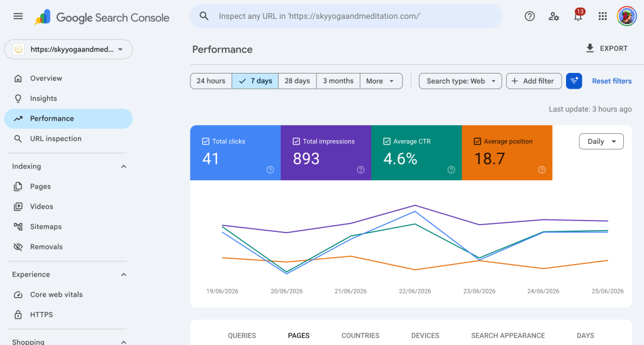
Task: Open user and permissions settings icon
Action: pyautogui.click(x=553, y=16)
